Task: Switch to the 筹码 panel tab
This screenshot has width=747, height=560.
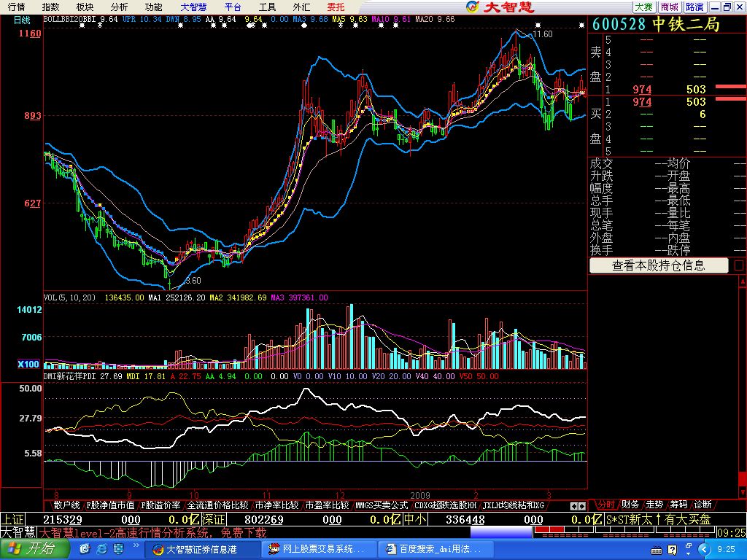Action: coord(678,505)
